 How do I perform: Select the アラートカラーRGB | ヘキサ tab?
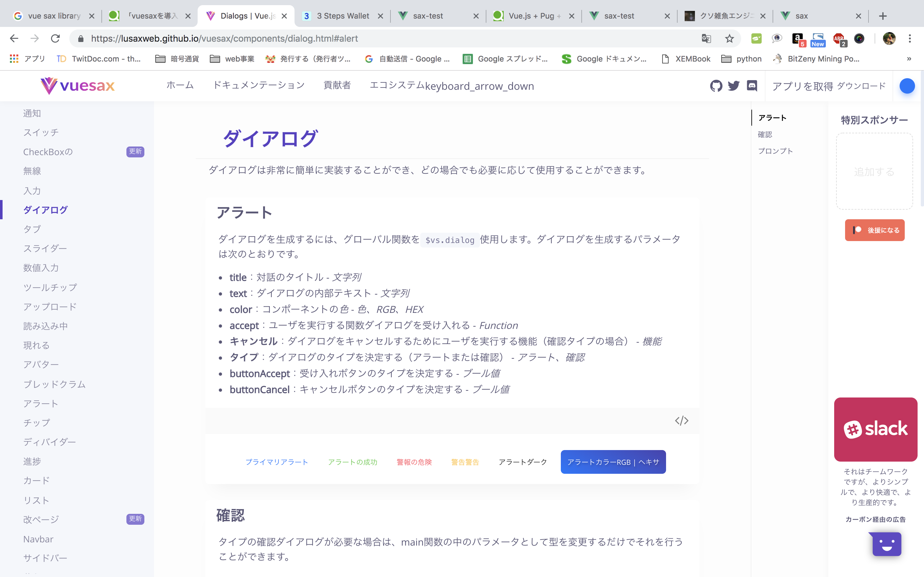point(613,462)
